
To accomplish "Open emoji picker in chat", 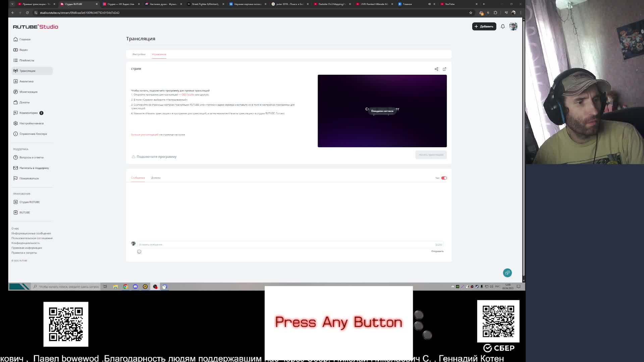I will coord(139,252).
